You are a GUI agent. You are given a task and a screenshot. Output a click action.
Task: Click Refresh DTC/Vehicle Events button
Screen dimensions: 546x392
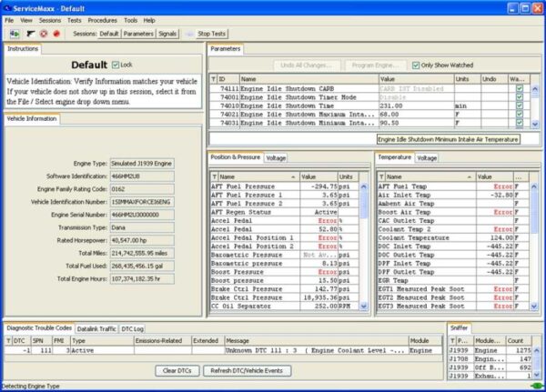point(247,371)
